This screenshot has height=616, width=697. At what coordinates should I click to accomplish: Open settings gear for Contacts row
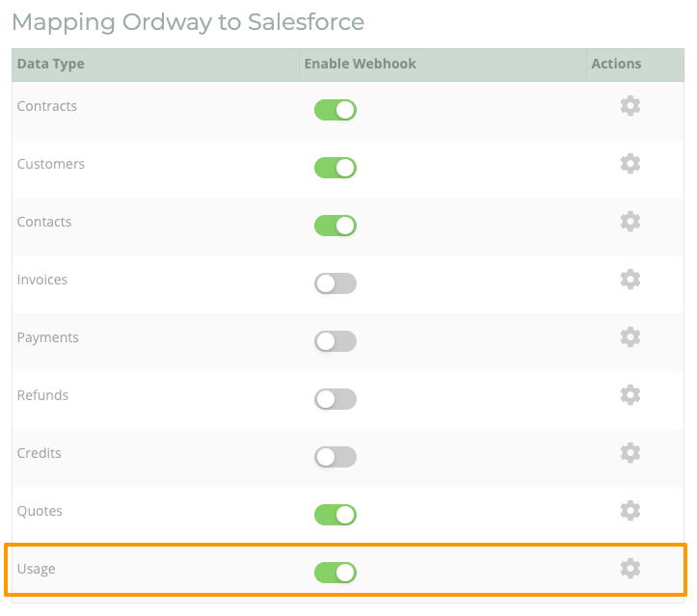630,222
